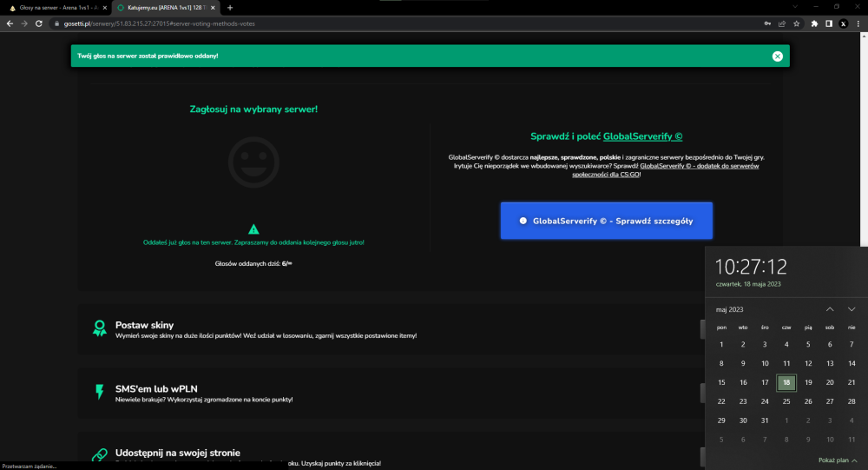The image size is (868, 470).
Task: Click the browser forward arrow
Action: tap(23, 23)
